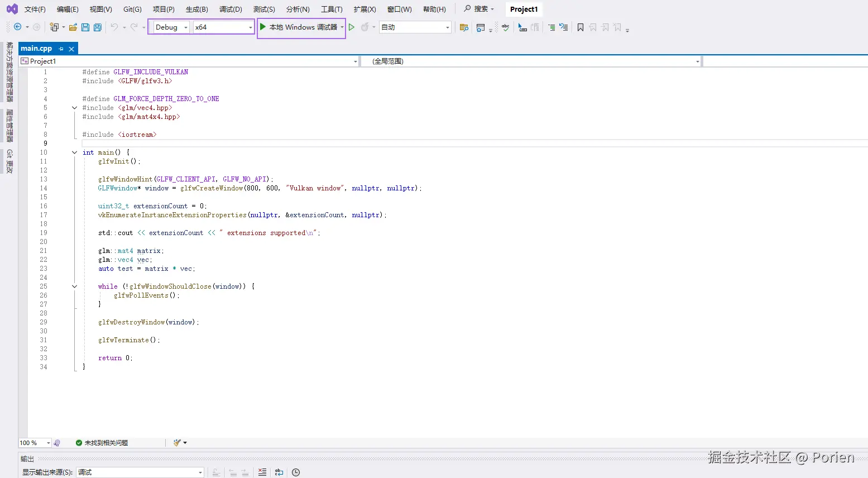868x478 pixels.
Task: Click the Save All icon in toolbar
Action: pos(98,27)
